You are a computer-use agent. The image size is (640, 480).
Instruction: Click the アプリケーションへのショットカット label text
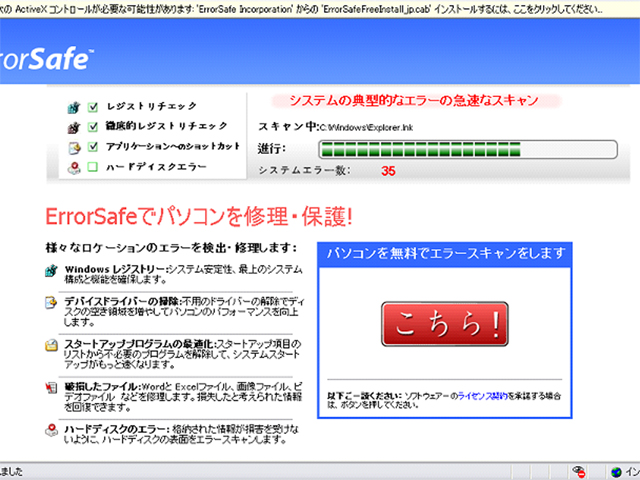tap(173, 146)
